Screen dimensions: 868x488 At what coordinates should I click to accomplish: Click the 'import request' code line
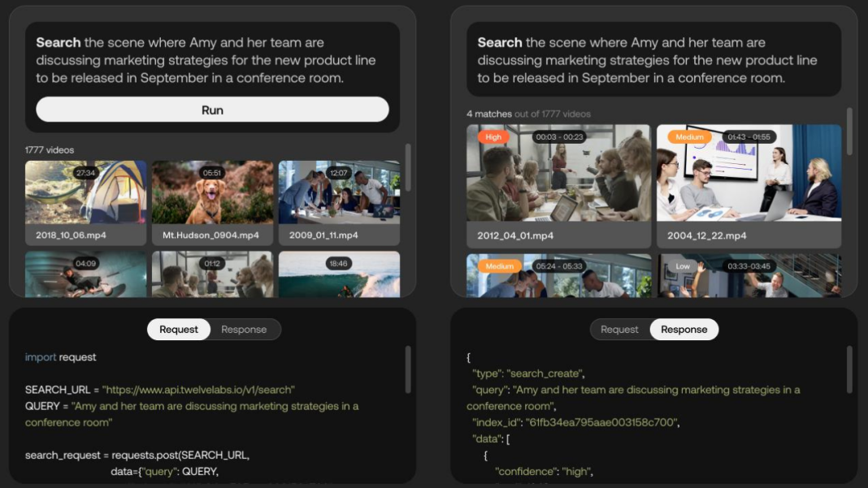coord(60,357)
